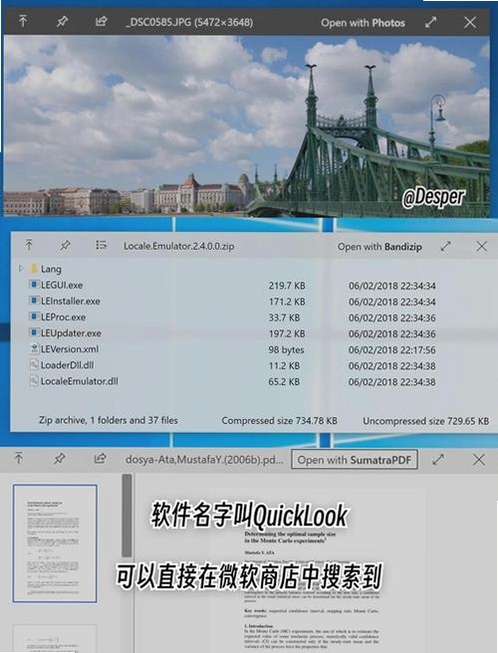Viewport: 498px width, 653px height.
Task: Click the Lang folder icon
Action: [34, 268]
